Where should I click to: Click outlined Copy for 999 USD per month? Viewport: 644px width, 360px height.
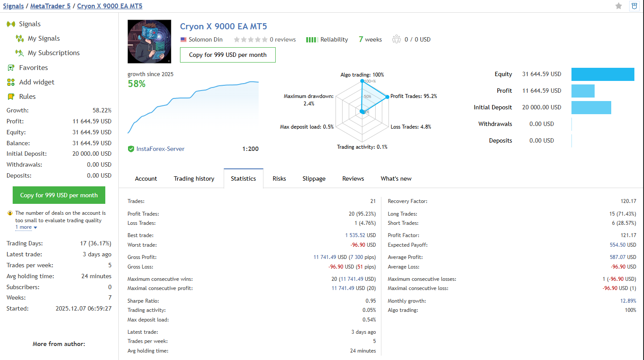pos(228,55)
